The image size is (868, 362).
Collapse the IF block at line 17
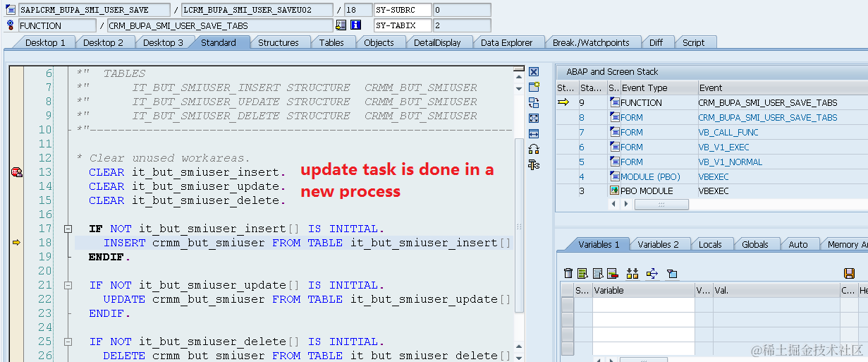(68, 229)
